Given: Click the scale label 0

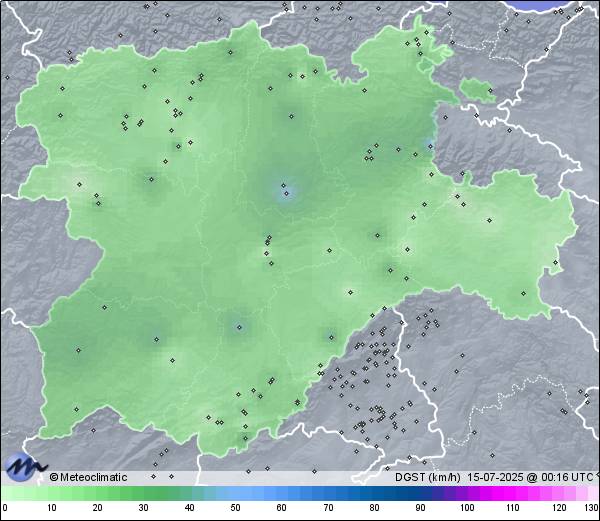Looking at the screenshot, I should pos(5,508).
